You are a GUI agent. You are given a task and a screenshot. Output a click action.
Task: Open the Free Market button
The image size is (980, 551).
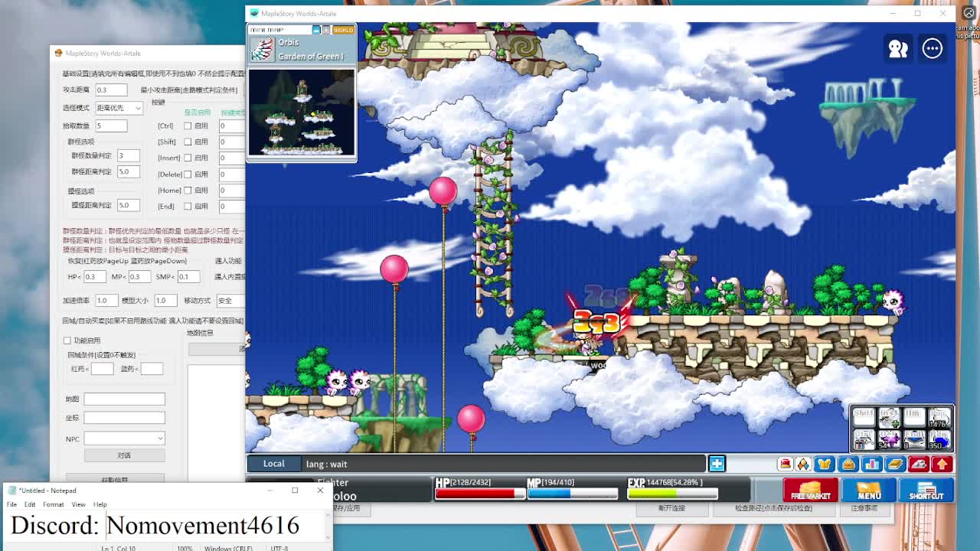(810, 490)
